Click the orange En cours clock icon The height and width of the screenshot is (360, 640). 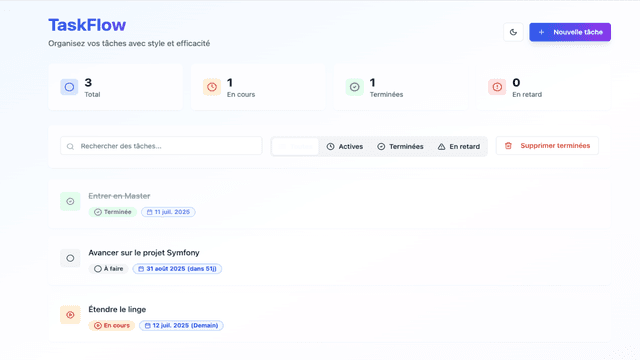[x=212, y=87]
